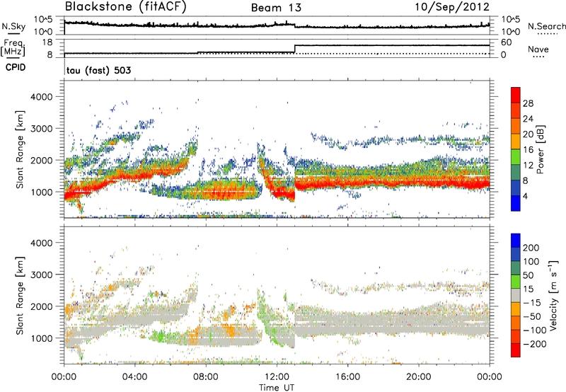566x392 pixels.
Task: Click the frequency step at 13:00 UT
Action: coord(295,49)
